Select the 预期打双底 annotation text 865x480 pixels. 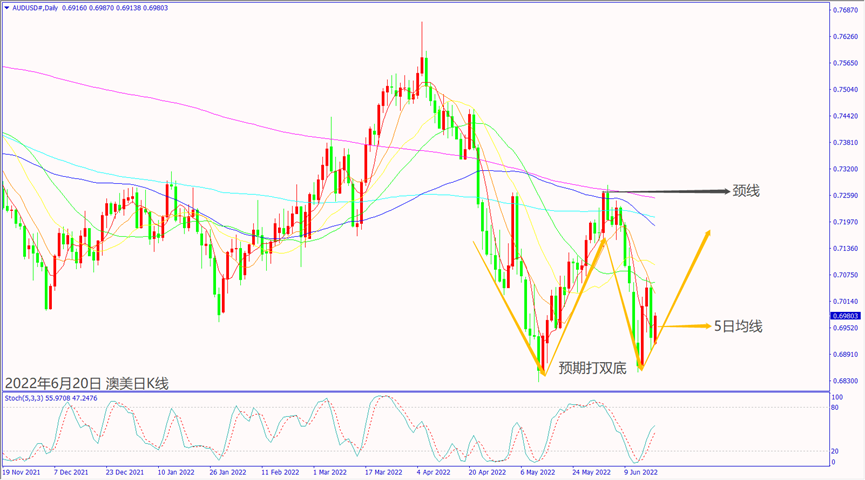point(592,367)
